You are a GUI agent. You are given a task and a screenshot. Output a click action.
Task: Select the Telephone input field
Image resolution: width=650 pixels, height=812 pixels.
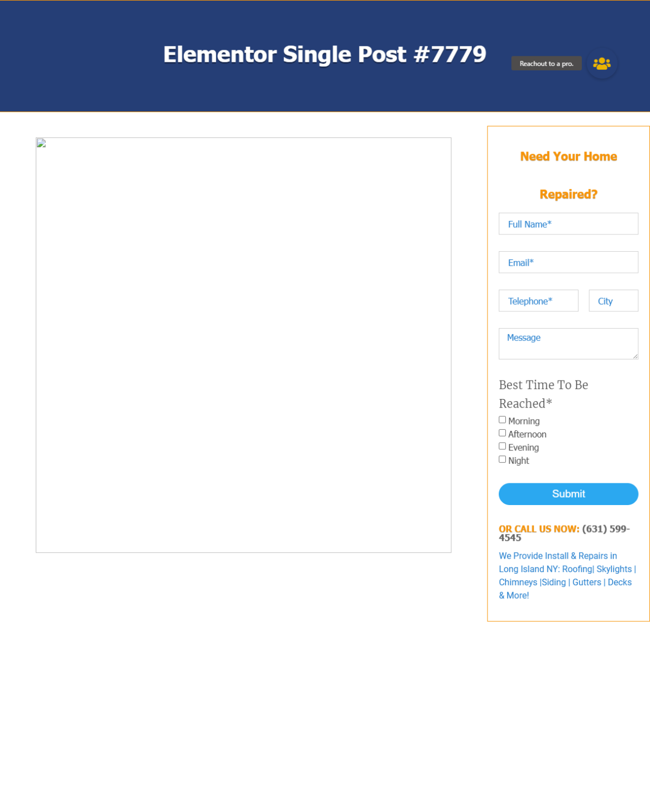coord(538,301)
